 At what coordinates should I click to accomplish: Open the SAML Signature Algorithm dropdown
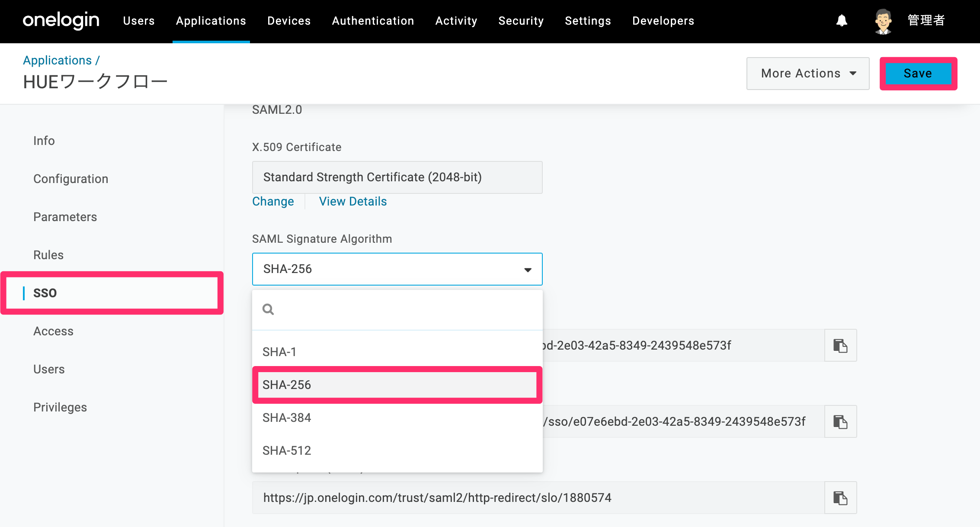pyautogui.click(x=397, y=269)
